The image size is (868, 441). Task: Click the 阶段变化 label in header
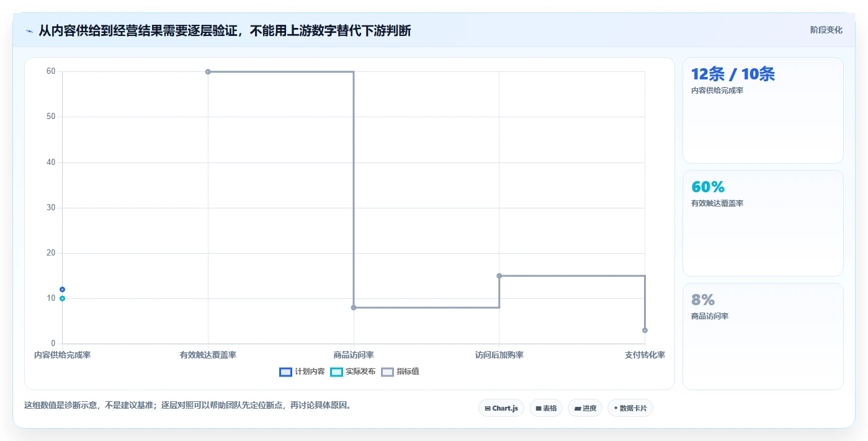click(x=826, y=30)
